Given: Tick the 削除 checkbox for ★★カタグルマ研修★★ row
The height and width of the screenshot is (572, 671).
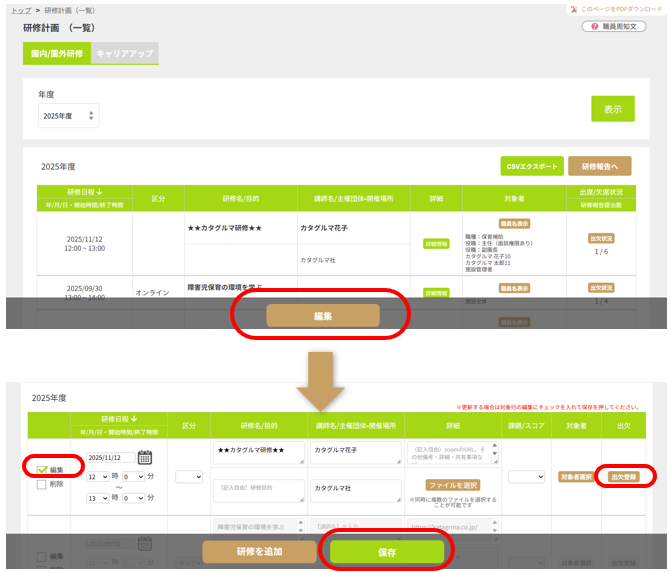Looking at the screenshot, I should (42, 484).
